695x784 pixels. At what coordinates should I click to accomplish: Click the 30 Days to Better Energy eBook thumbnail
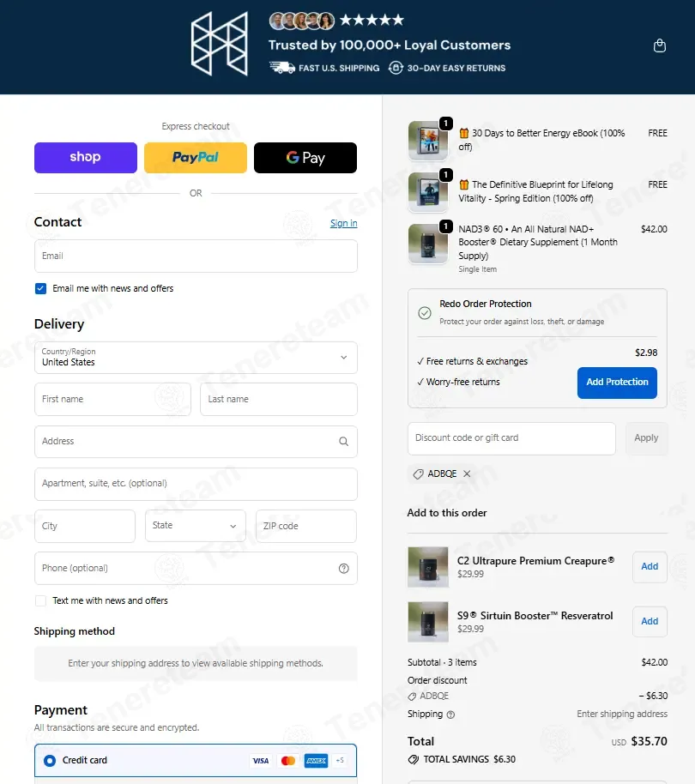(x=427, y=141)
